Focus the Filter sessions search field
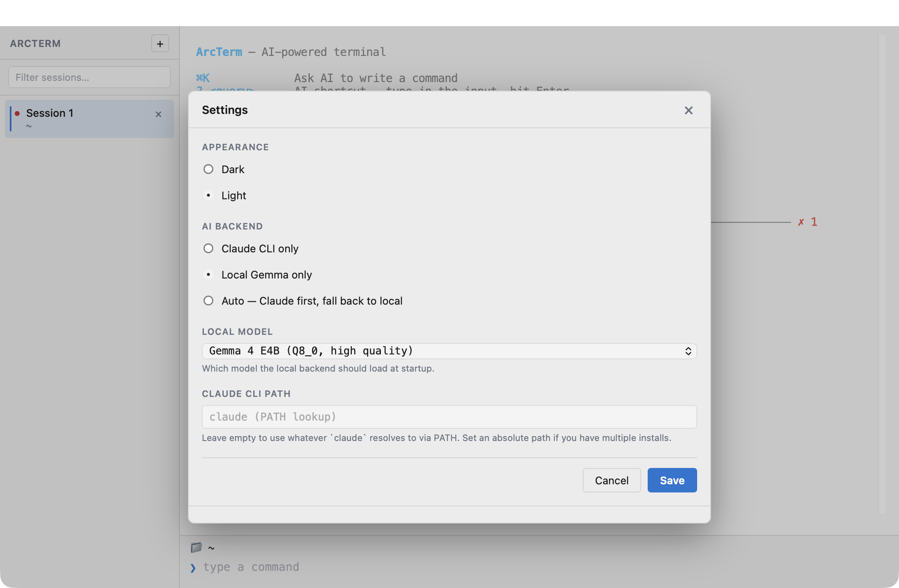Viewport: 899px width, 588px height. (x=89, y=77)
